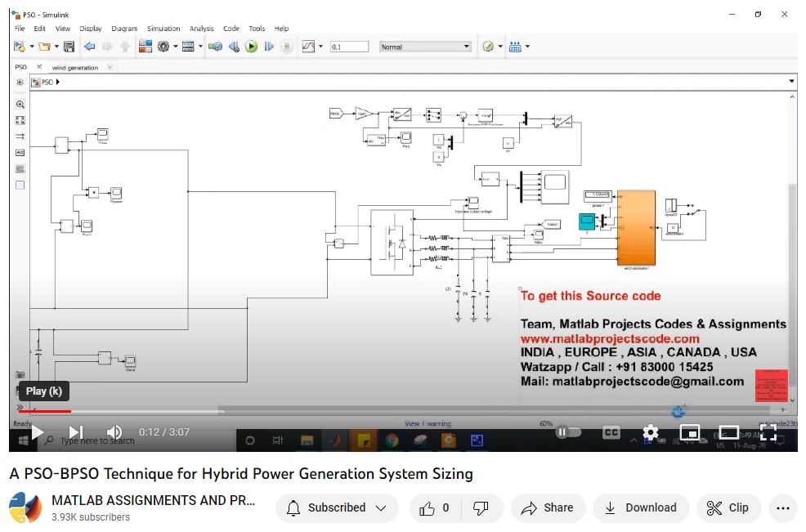The image size is (806, 532).
Task: Click the Share button
Action: (548, 507)
